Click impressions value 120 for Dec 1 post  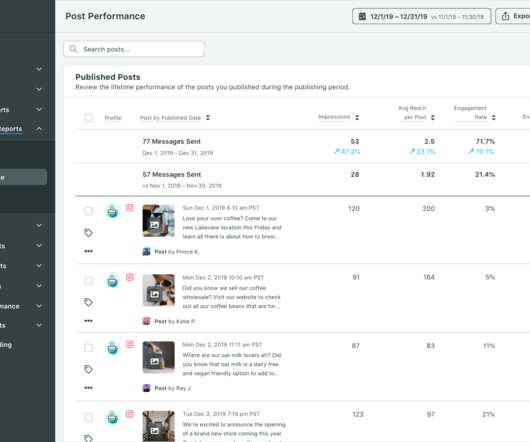click(x=354, y=208)
